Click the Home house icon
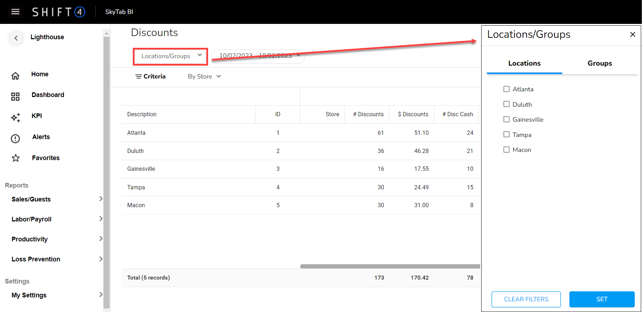The height and width of the screenshot is (312, 644). pyautogui.click(x=15, y=76)
